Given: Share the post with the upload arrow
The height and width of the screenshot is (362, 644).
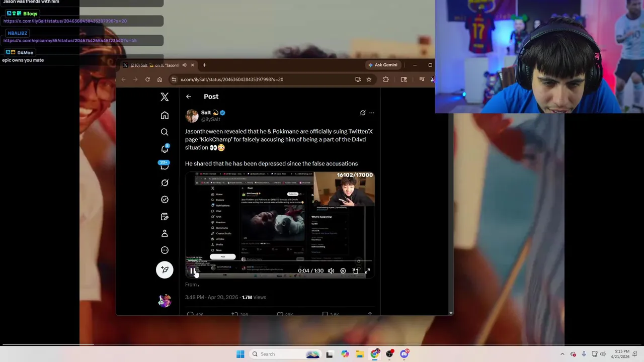Looking at the screenshot, I should pyautogui.click(x=370, y=314).
